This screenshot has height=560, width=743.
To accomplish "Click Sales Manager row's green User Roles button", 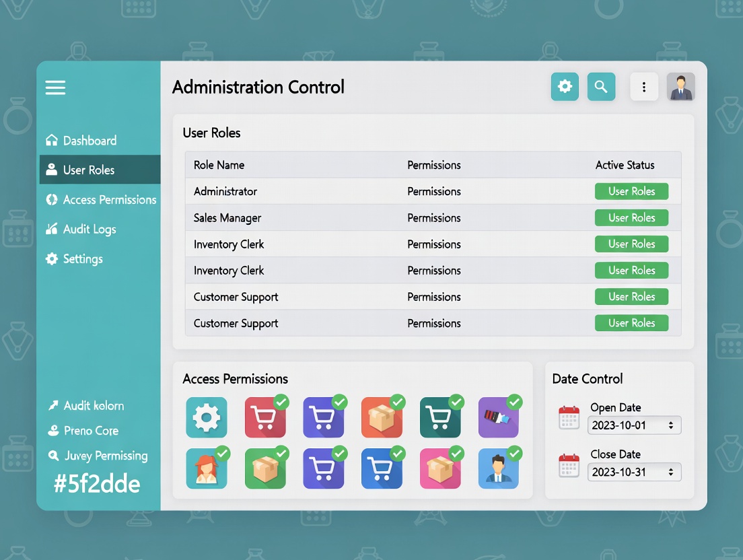I will tap(631, 217).
